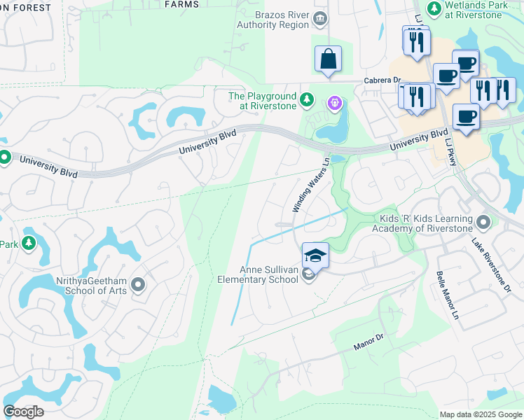The height and width of the screenshot is (420, 524).
Task: Select the coffee cup marker on University Blvd
Action: point(466,117)
